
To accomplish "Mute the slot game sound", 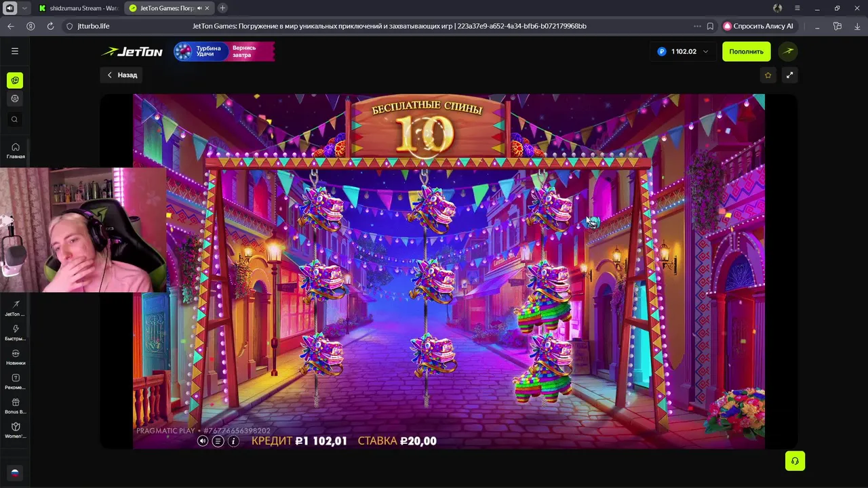I will point(203,441).
